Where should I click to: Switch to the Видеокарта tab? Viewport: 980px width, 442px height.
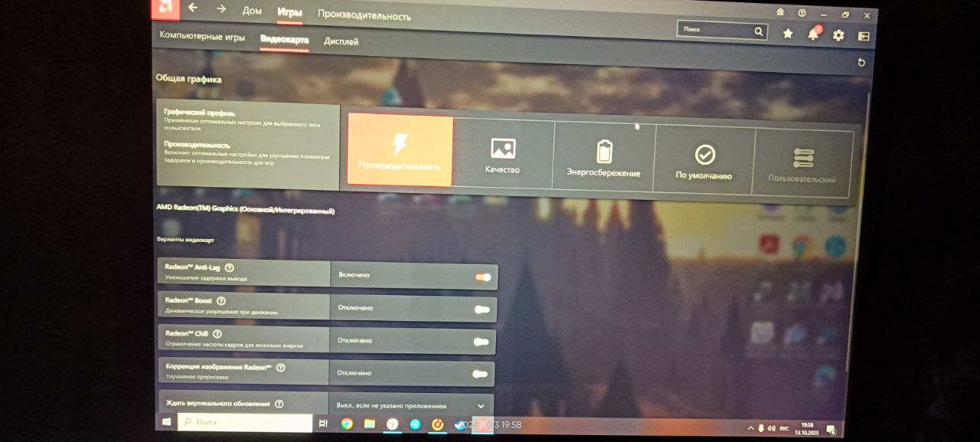tap(284, 39)
